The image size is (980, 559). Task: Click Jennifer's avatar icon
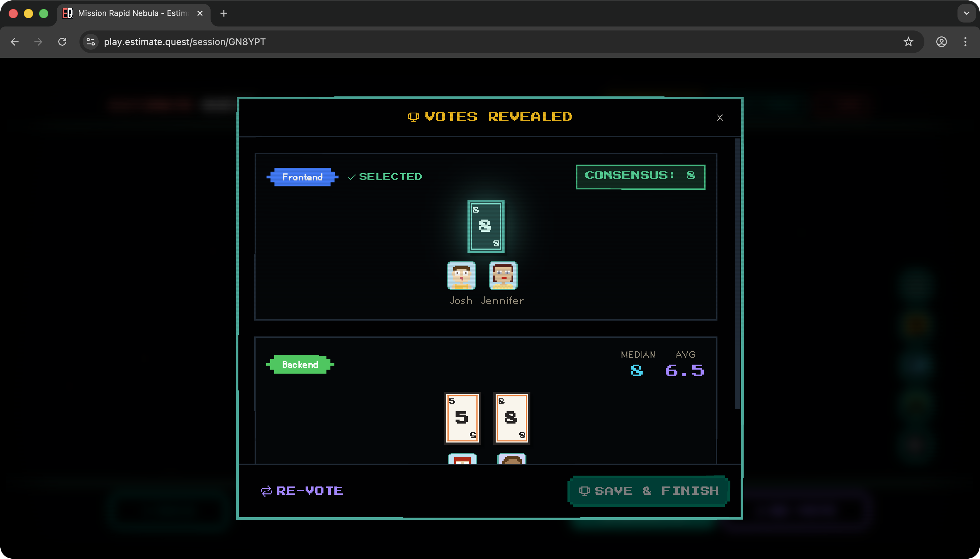click(x=503, y=275)
